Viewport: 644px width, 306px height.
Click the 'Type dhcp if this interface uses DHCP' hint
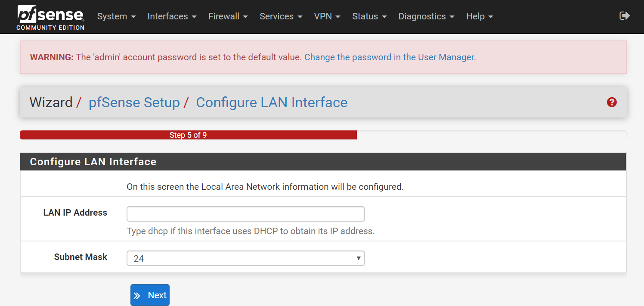251,231
